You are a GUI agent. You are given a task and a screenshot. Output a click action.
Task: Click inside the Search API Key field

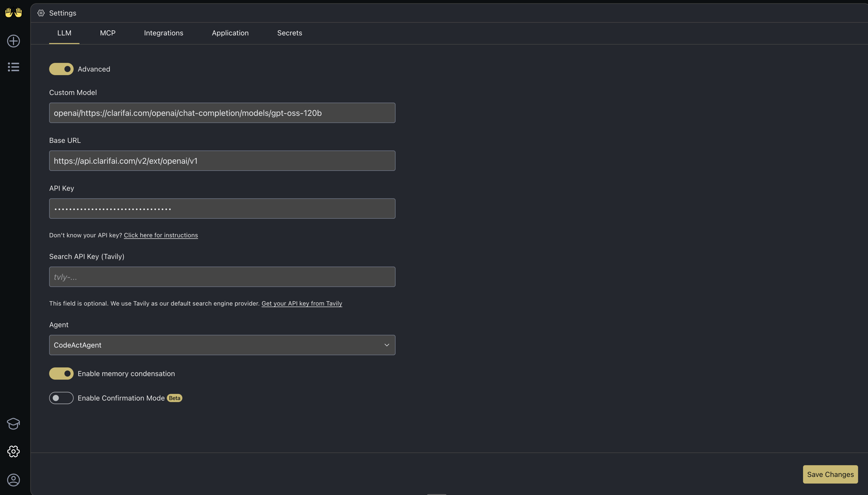pyautogui.click(x=222, y=277)
